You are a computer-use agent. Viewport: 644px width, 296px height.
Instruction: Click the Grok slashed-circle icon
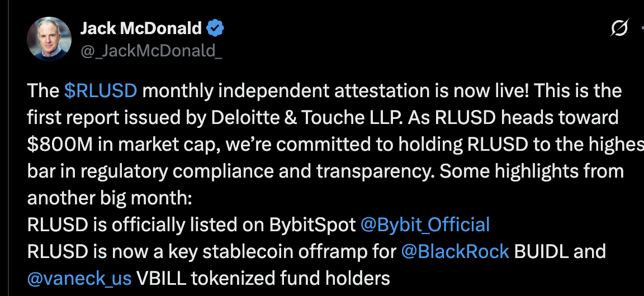(620, 27)
